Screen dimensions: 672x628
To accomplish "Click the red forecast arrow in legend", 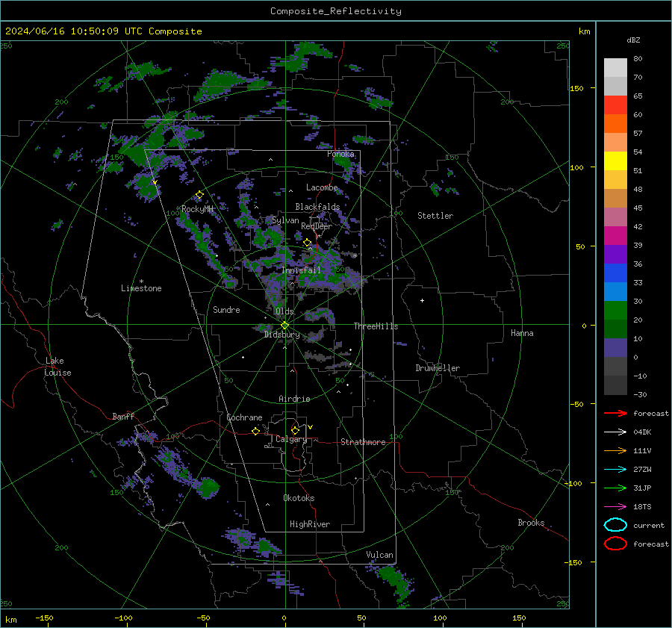I will [615, 413].
